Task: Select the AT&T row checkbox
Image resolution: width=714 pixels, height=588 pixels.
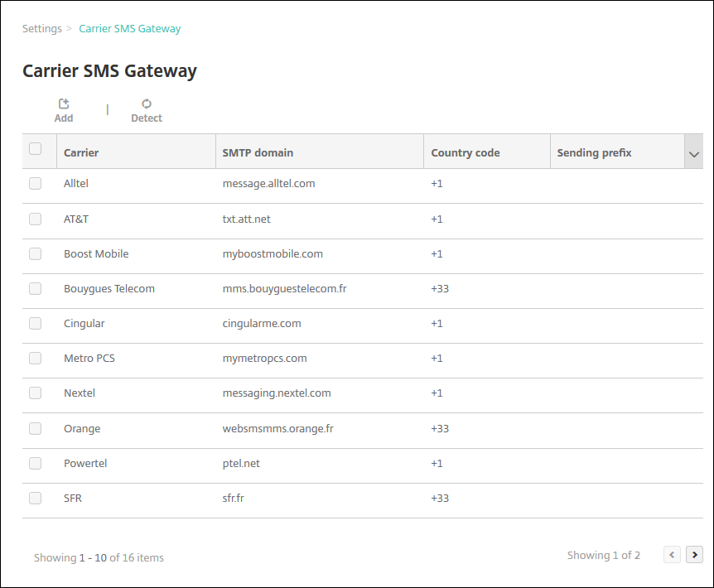Action: [x=35, y=219]
